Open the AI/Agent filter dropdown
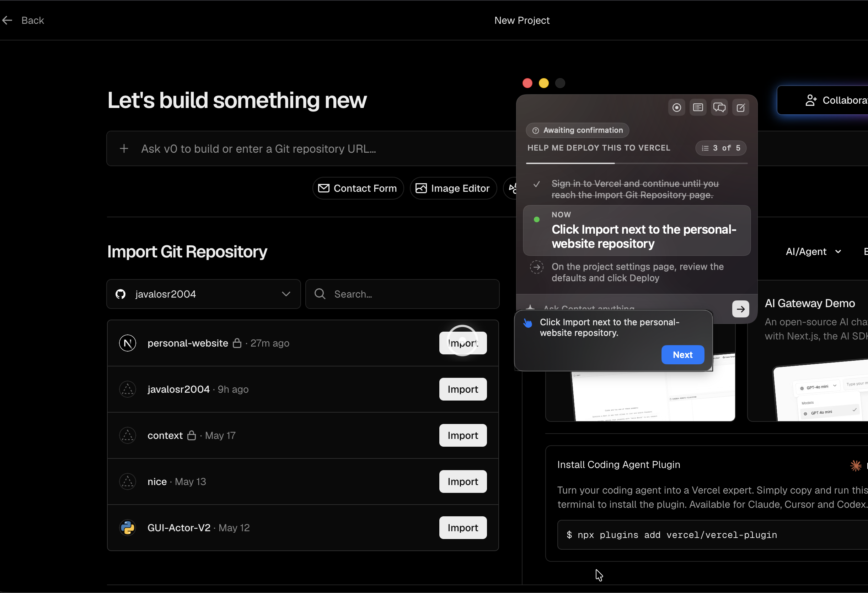Viewport: 868px width, 593px height. tap(814, 251)
